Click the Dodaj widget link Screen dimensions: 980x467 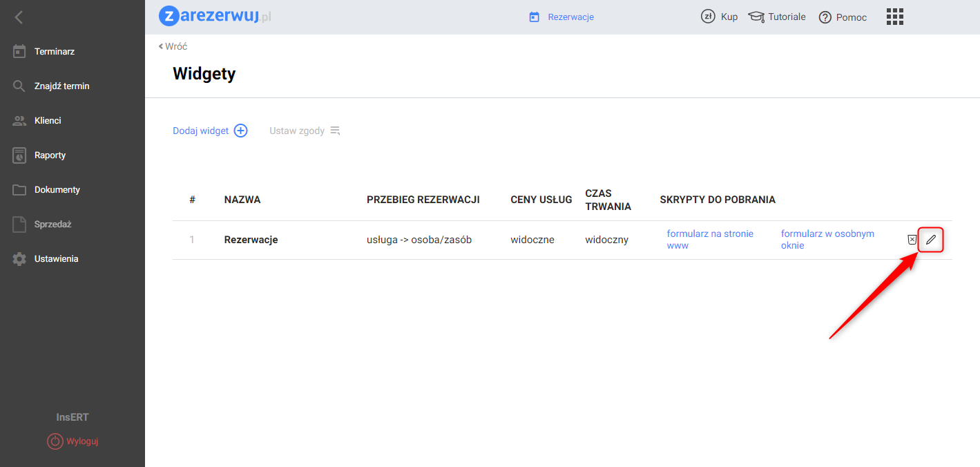pyautogui.click(x=200, y=131)
